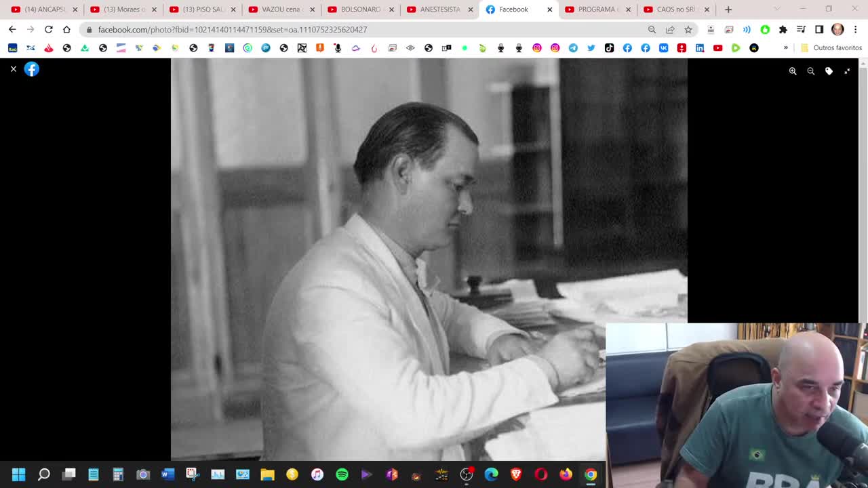Reload the current page
Screen dimensions: 868x488
point(49,30)
